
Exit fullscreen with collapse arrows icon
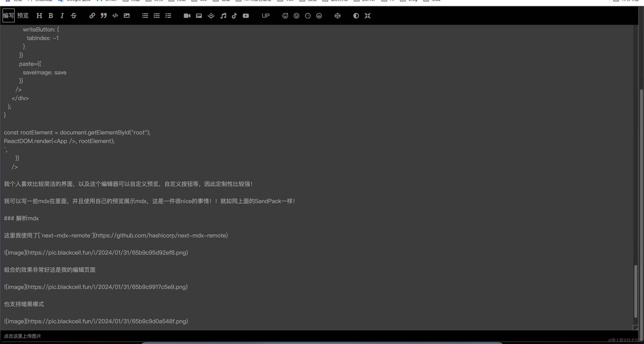click(x=368, y=16)
